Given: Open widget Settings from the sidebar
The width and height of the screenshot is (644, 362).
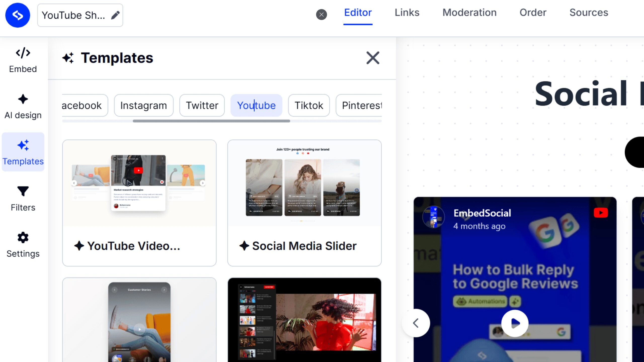Looking at the screenshot, I should click(x=23, y=245).
